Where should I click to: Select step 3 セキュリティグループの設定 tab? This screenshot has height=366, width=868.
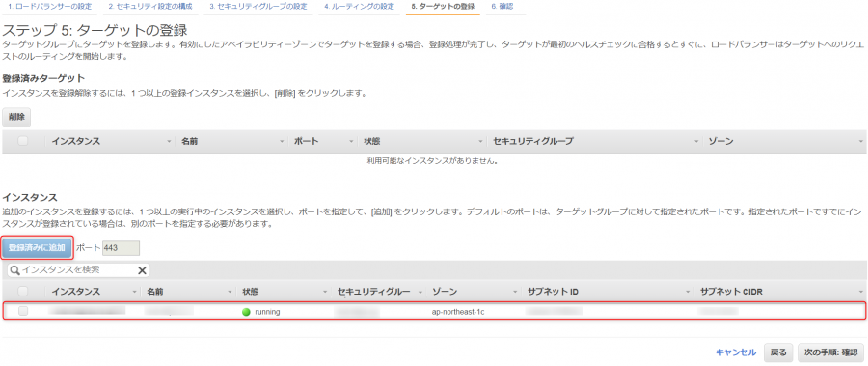[258, 7]
